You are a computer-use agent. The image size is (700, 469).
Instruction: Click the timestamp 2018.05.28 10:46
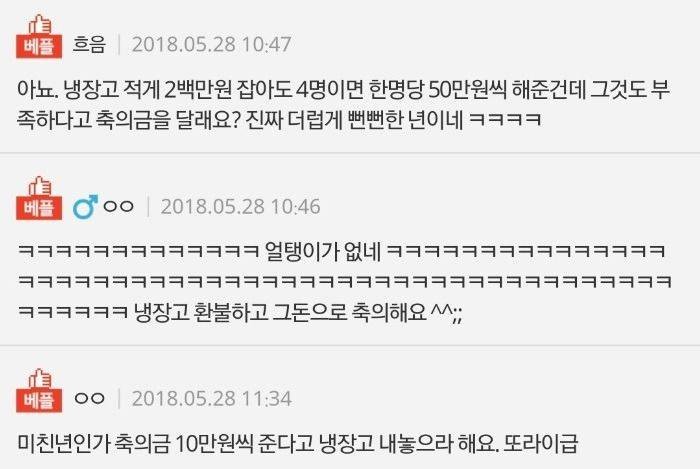click(x=241, y=207)
